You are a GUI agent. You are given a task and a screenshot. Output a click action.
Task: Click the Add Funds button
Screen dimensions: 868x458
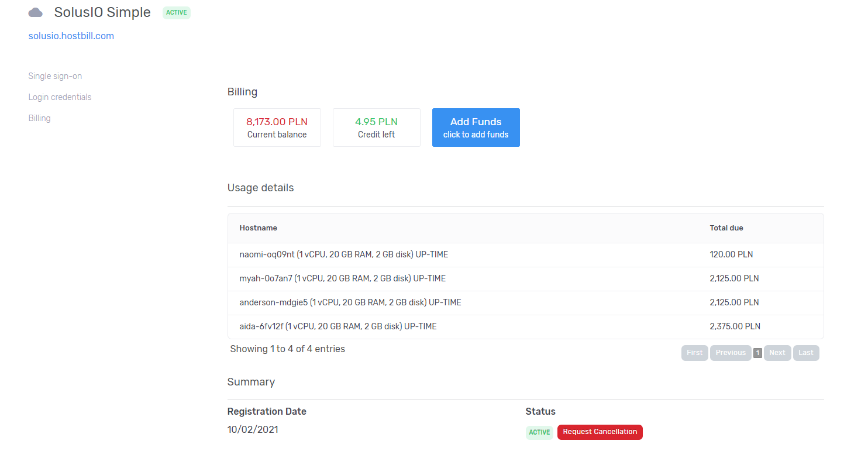pyautogui.click(x=476, y=127)
